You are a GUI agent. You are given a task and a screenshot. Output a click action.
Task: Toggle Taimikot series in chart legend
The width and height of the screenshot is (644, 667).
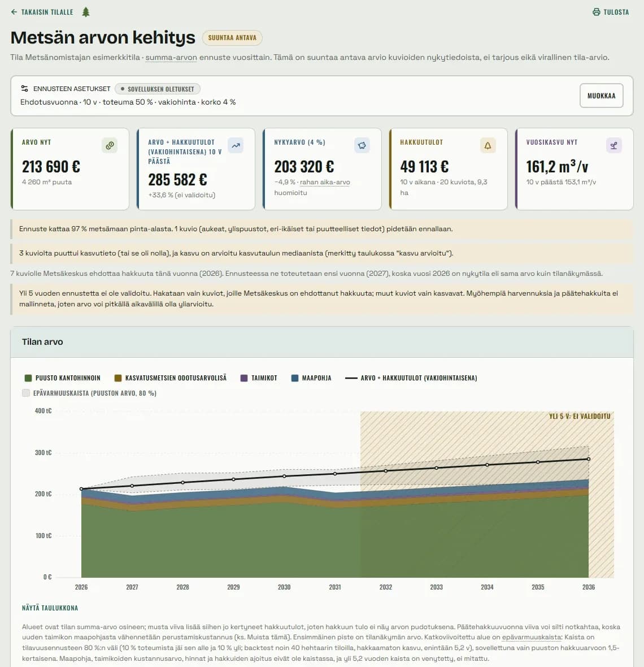pyautogui.click(x=259, y=378)
